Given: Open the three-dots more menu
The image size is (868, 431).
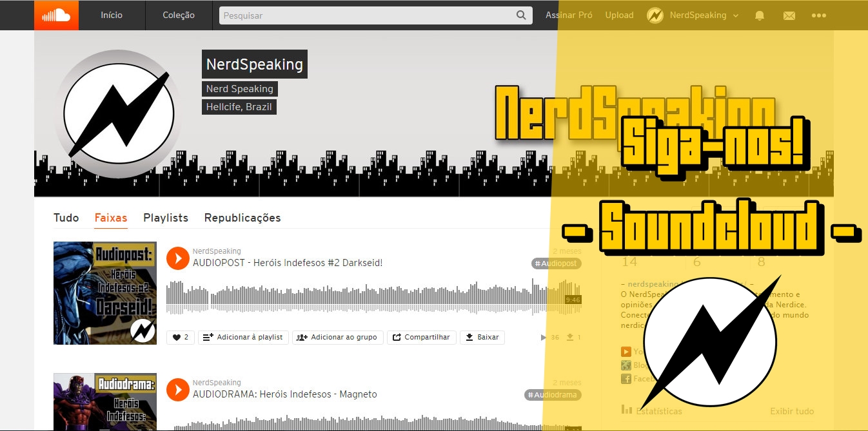Looking at the screenshot, I should tap(819, 15).
